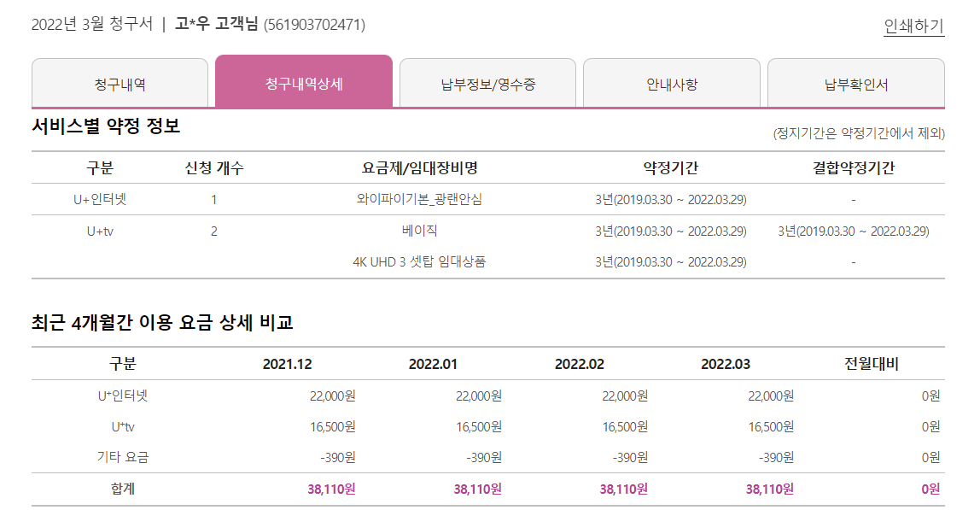Select the 청구내역상세 tab
This screenshot has height=510, width=980.
click(x=304, y=84)
